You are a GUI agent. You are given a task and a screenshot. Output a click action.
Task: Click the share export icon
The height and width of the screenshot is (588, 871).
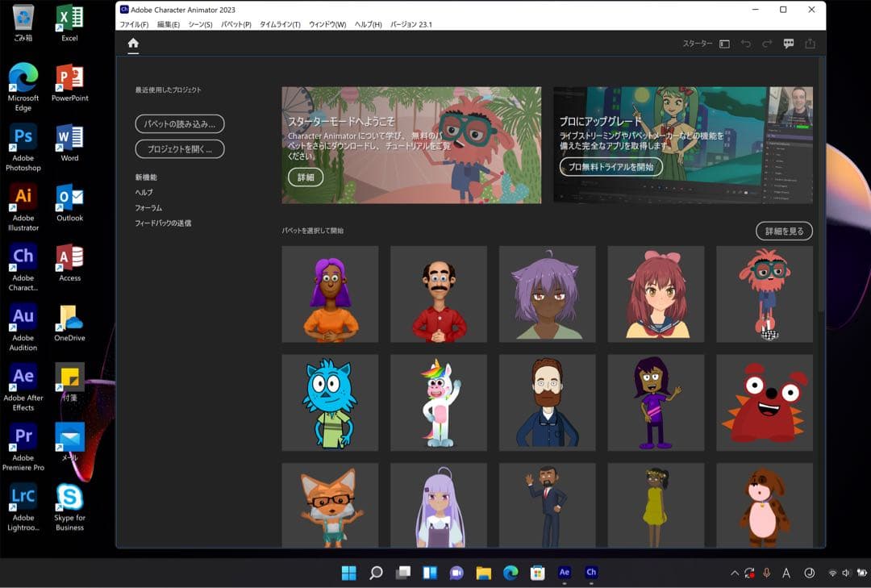tap(810, 44)
